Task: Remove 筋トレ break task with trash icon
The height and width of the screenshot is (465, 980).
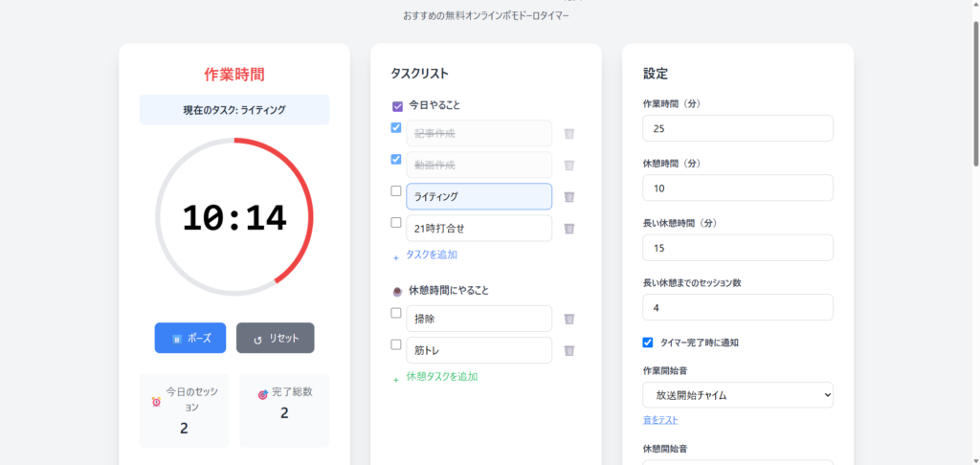Action: [568, 350]
